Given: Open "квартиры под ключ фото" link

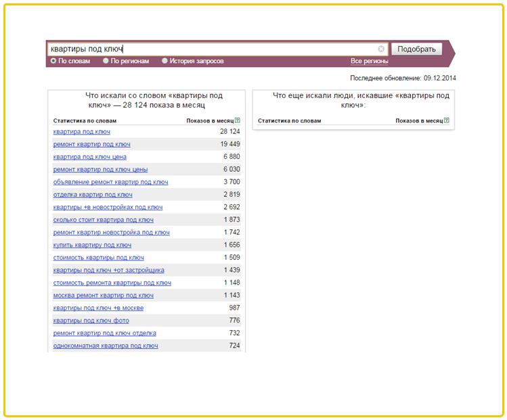Looking at the screenshot, I should point(91,321).
